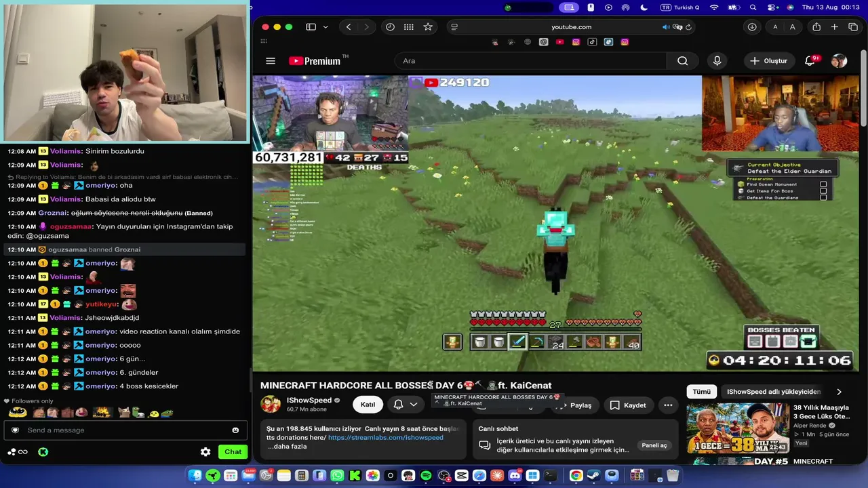Expand description with '...daha fazla'
Image resolution: width=868 pixels, height=488 pixels.
287,447
